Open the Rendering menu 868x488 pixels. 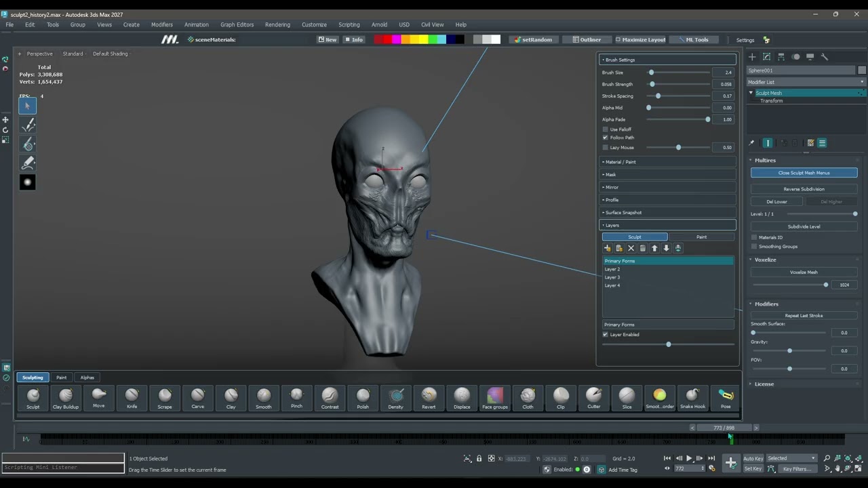coord(277,24)
